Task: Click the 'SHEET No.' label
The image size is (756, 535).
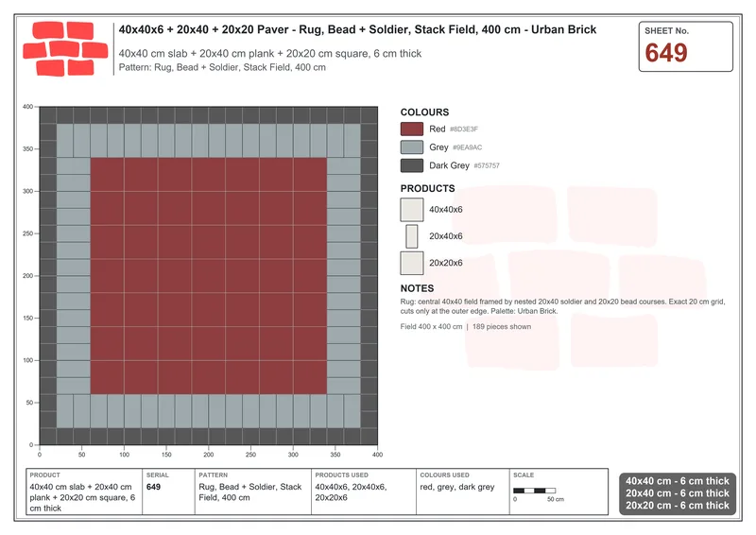Action: [667, 31]
